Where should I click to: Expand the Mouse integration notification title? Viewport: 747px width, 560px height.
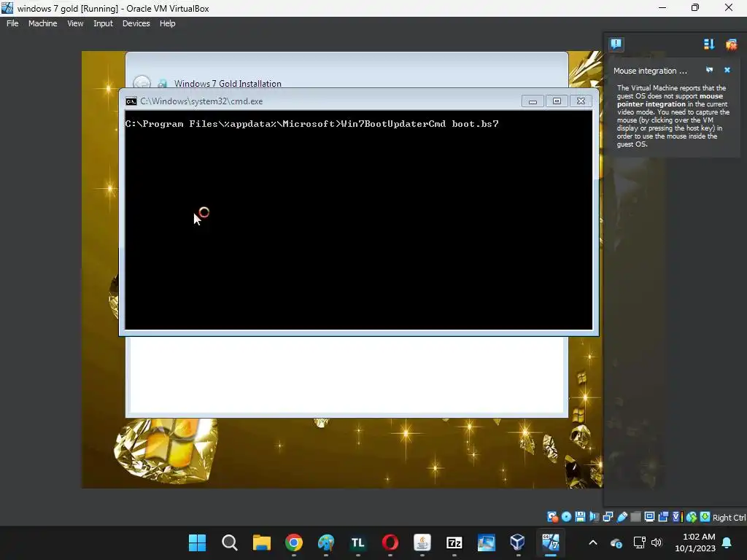click(650, 71)
